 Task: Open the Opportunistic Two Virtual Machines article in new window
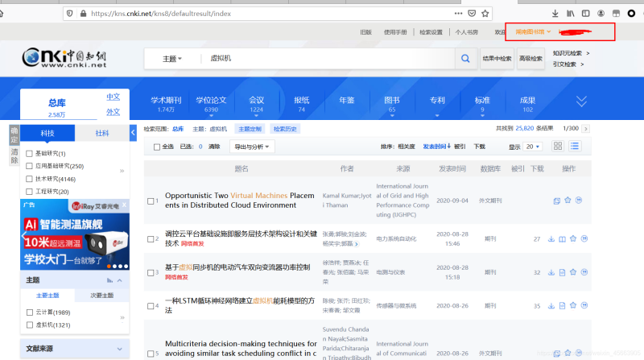click(x=556, y=201)
